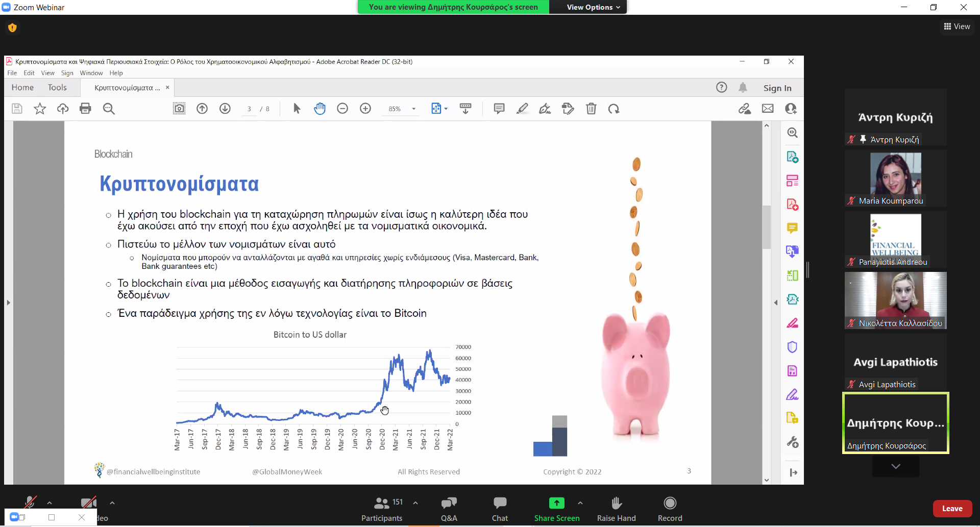This screenshot has height=527, width=980.
Task: Open the Participants list
Action: pyautogui.click(x=382, y=509)
